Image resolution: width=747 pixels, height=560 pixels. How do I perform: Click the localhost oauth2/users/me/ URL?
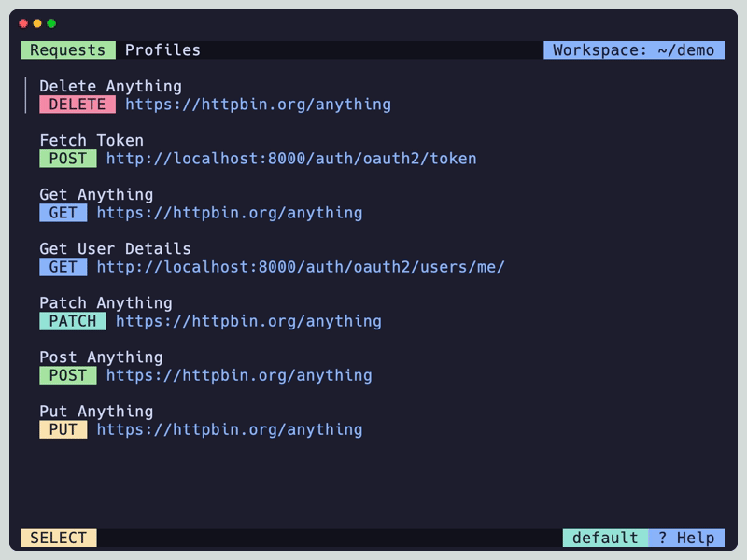[301, 267]
